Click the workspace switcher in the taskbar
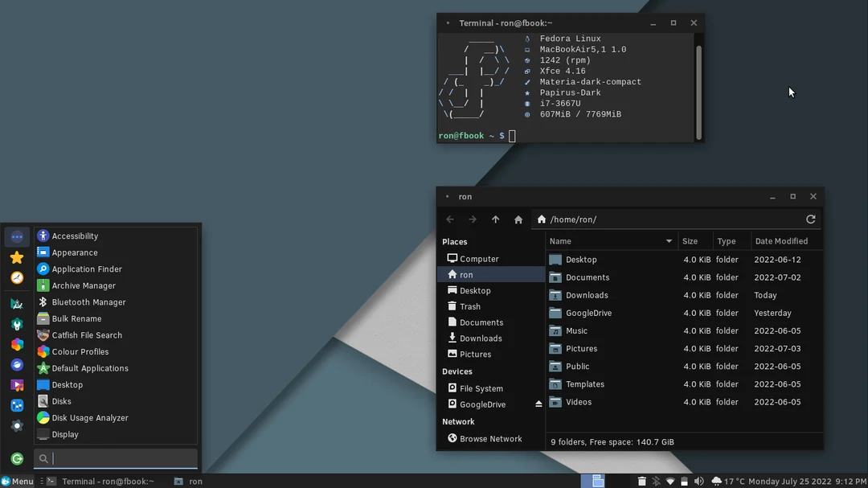 [596, 481]
